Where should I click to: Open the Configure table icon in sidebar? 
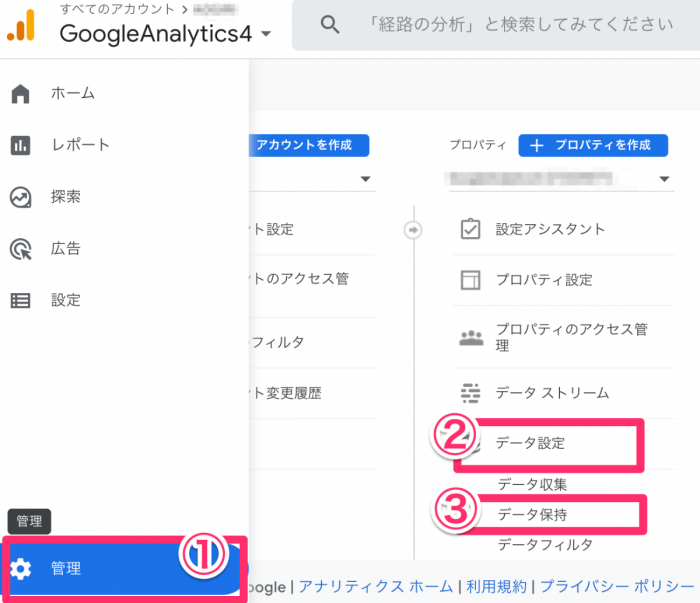[20, 300]
